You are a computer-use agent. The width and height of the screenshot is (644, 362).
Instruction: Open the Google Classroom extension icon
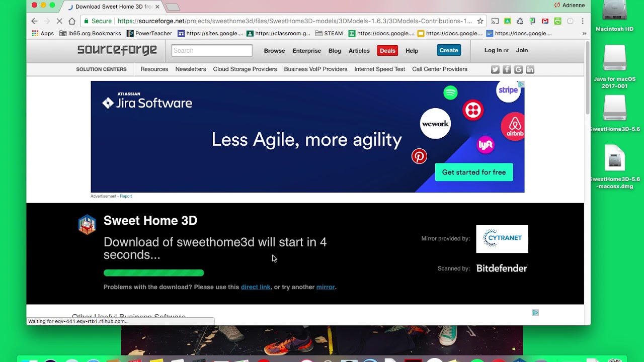508,21
